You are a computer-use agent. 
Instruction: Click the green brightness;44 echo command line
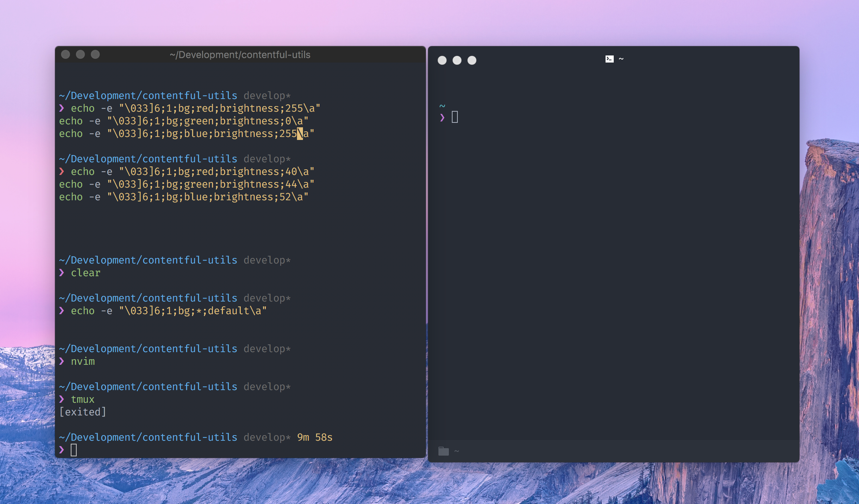click(x=186, y=184)
